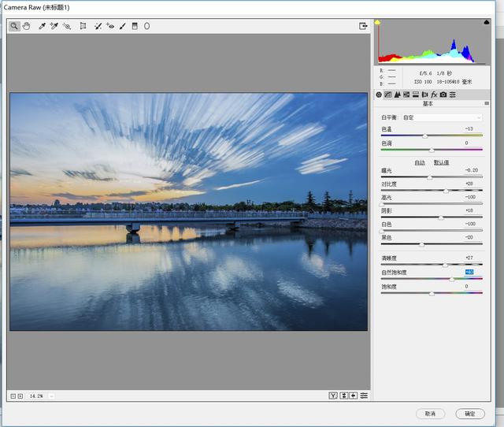This screenshot has width=504, height=427.
Task: Click the 高光 slider handle
Action: coord(381,205)
